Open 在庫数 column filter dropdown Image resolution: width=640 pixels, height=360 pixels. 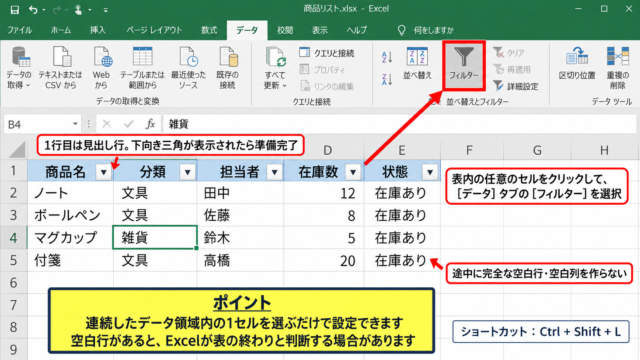coord(353,172)
